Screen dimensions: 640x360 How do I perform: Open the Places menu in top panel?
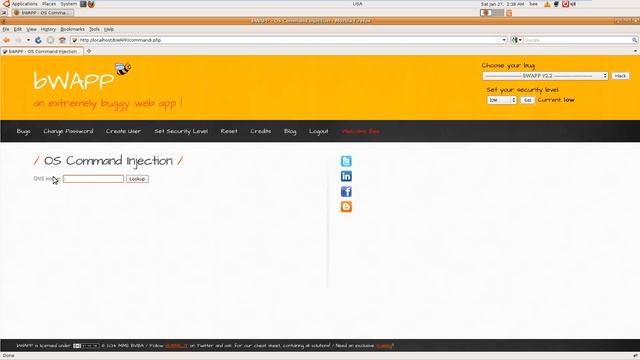tap(49, 4)
